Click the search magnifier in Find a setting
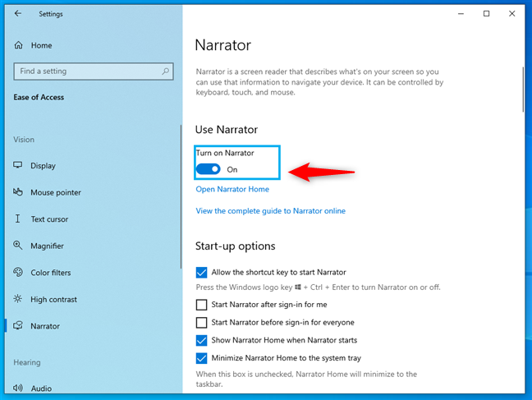Screen dimensions: 532x400 coord(165,71)
